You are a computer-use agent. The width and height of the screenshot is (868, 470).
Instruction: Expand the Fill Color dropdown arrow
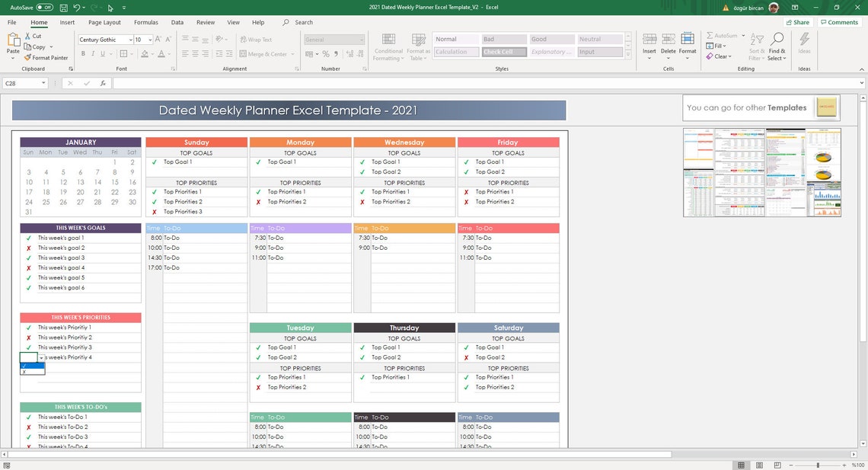[152, 54]
